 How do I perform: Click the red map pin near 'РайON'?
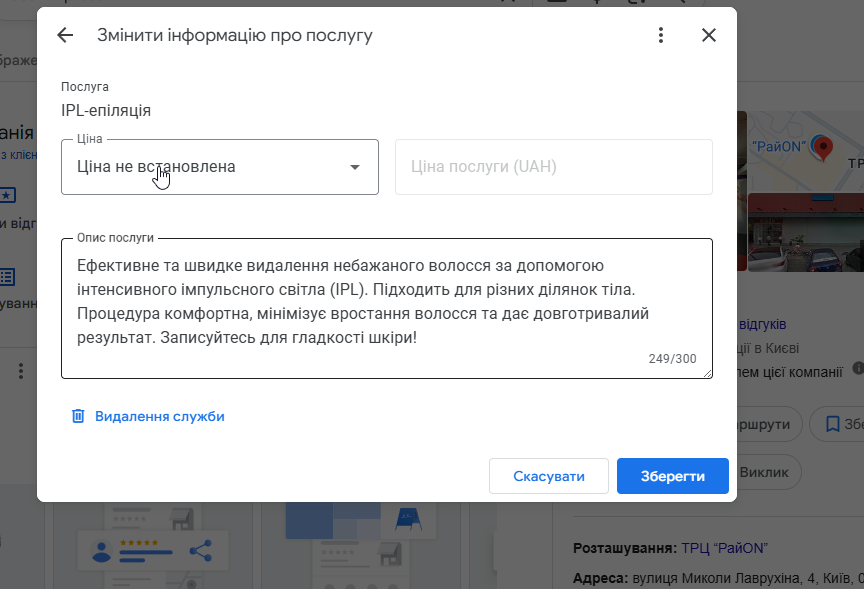click(823, 148)
